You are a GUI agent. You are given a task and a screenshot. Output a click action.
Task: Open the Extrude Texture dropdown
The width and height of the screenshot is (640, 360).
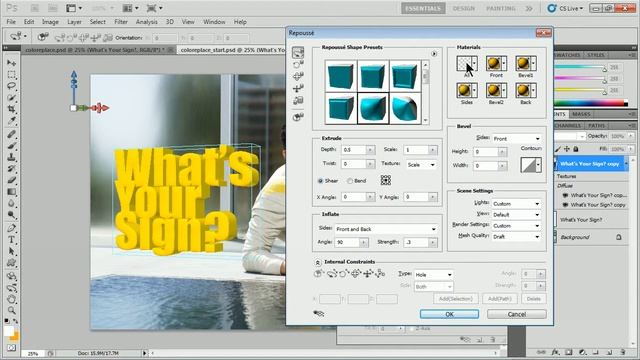click(x=421, y=165)
